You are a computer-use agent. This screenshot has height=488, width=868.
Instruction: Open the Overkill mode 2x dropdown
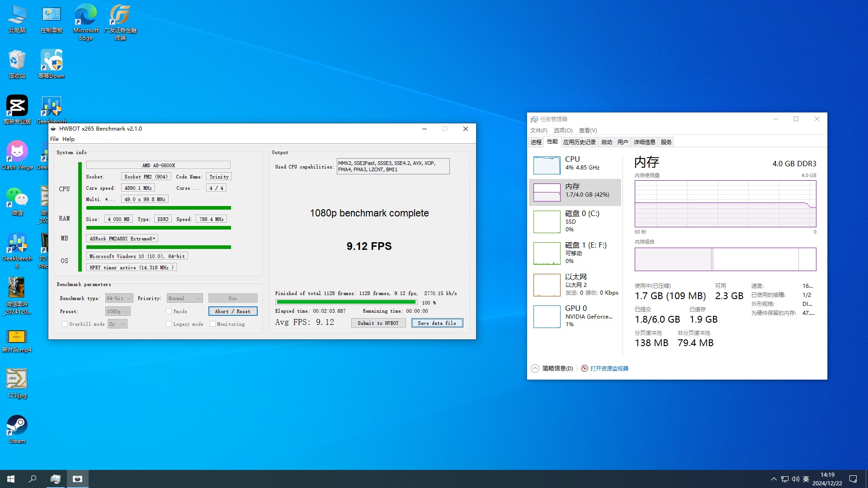click(x=117, y=324)
